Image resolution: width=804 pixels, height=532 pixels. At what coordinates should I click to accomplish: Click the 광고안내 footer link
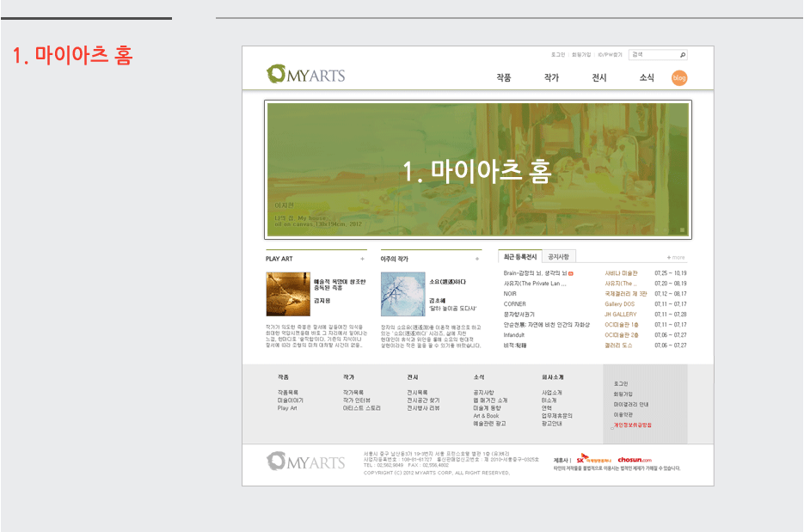[552, 424]
